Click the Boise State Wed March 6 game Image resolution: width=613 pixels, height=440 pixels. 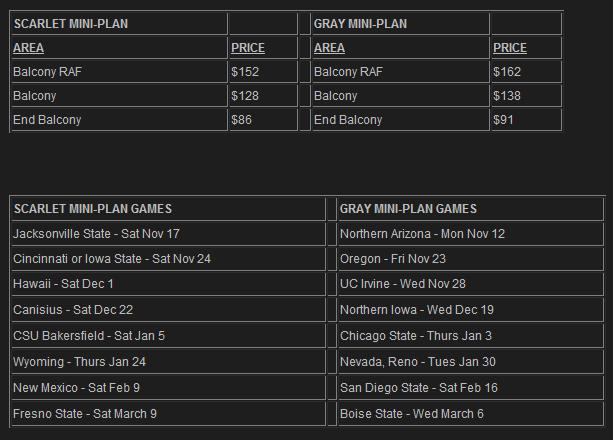click(412, 414)
